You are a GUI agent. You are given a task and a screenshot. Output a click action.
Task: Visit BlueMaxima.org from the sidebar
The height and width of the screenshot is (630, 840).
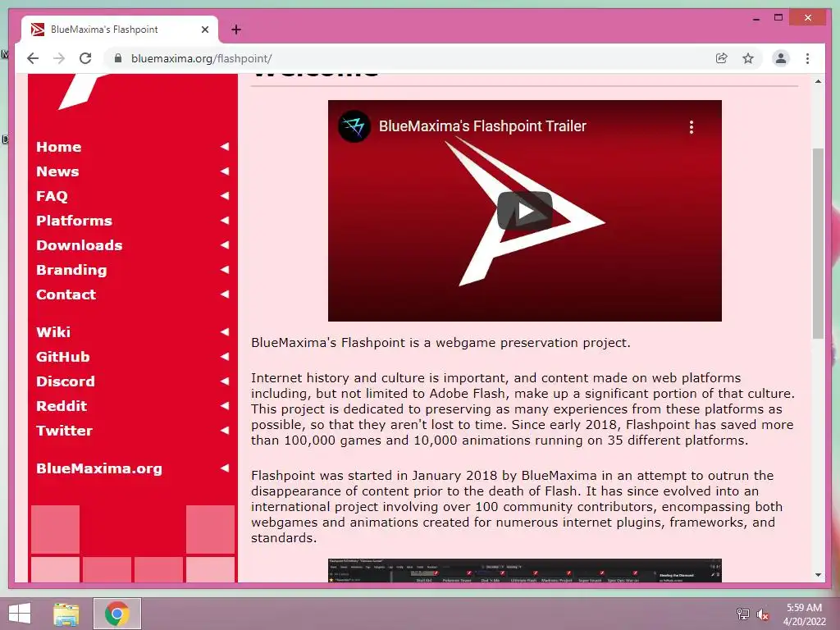point(99,468)
